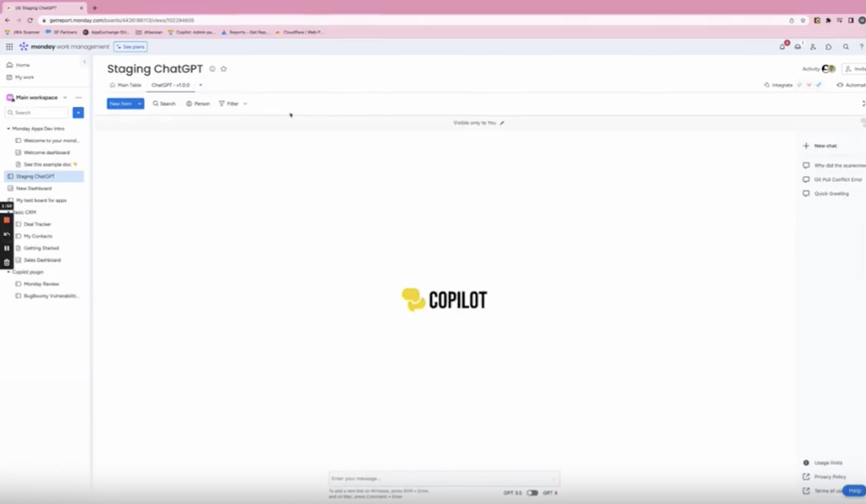The image size is (866, 504).
Task: Open the 'Why did the scarecrow' chat
Action: tap(834, 166)
